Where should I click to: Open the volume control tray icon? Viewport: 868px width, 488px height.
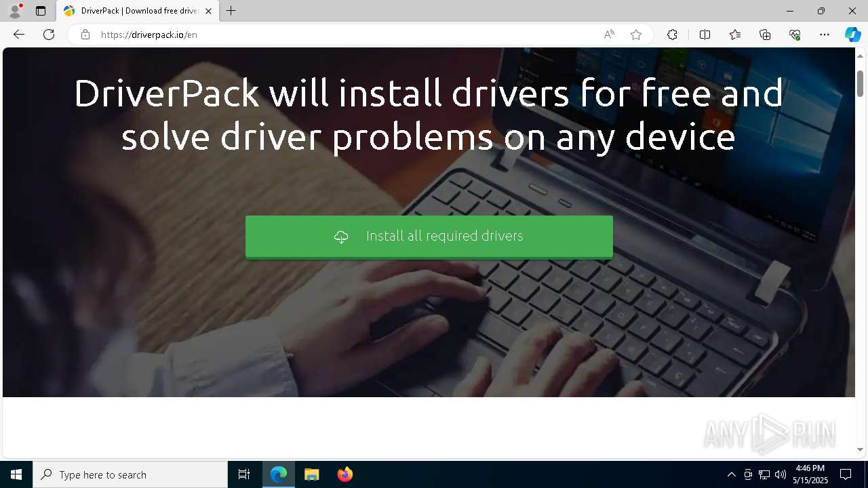tap(781, 474)
